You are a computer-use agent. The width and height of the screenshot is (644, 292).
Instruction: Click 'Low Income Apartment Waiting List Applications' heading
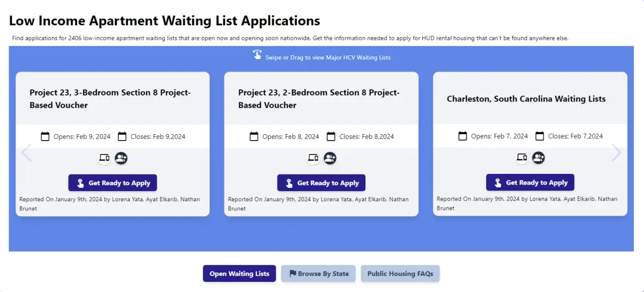pyautogui.click(x=165, y=21)
